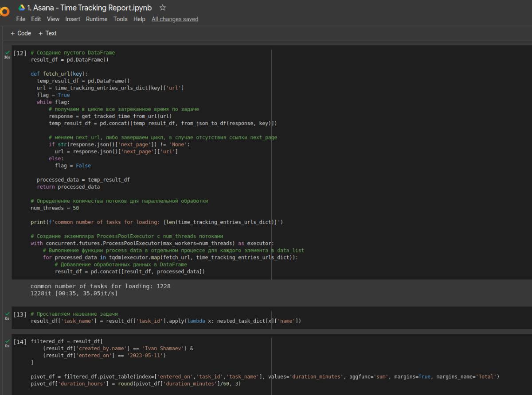Click the Colab logo in the corner
532x395 pixels.
4,12
